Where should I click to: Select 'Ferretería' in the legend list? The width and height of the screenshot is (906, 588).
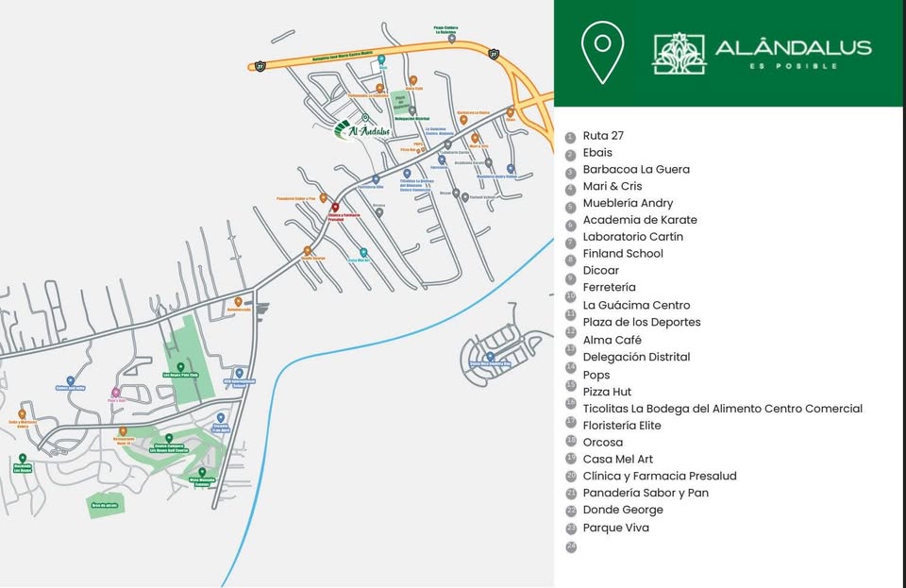609,287
